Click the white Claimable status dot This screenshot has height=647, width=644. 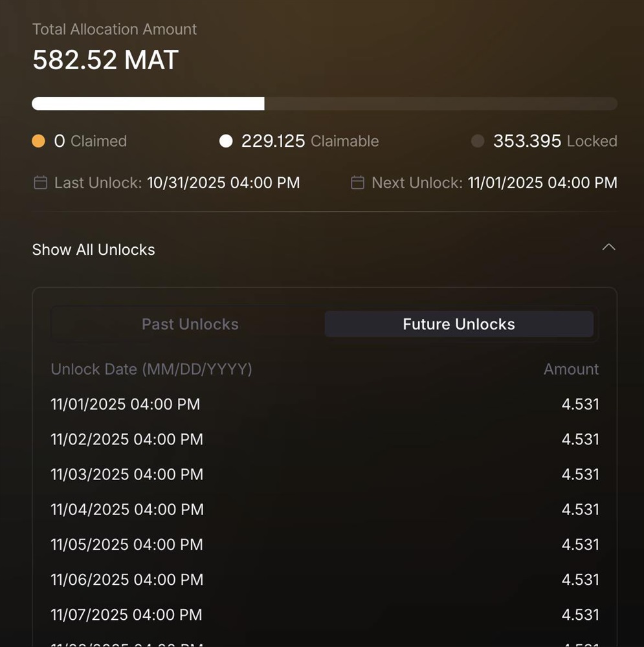[x=226, y=141]
